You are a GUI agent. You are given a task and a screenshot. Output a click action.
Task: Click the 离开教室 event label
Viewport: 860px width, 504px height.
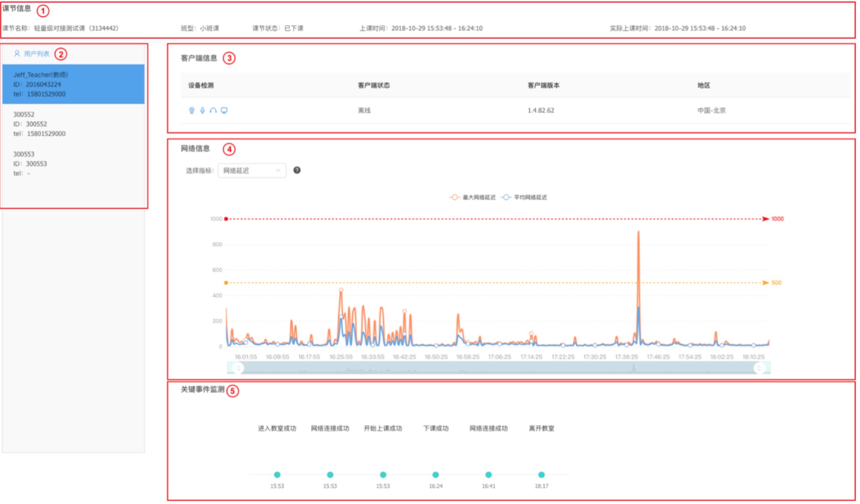pos(542,428)
